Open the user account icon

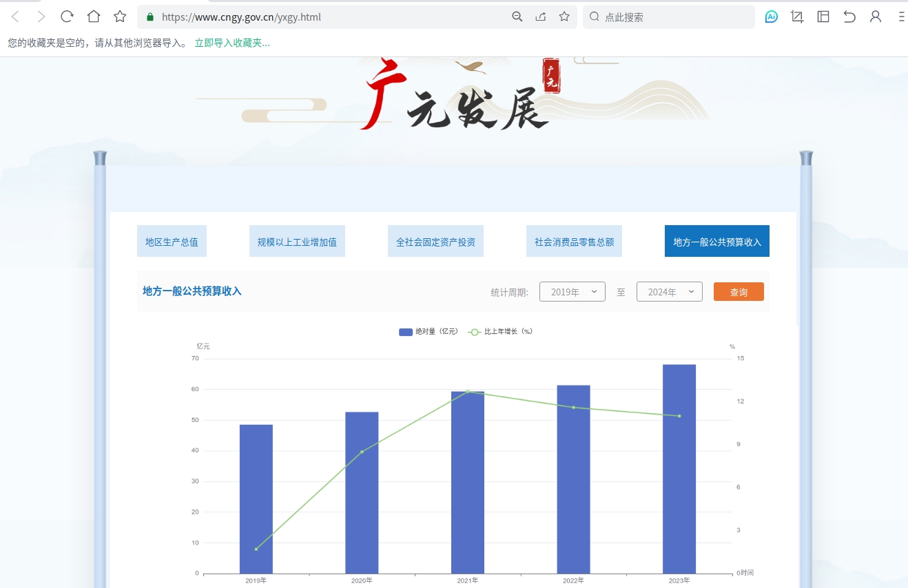click(876, 17)
